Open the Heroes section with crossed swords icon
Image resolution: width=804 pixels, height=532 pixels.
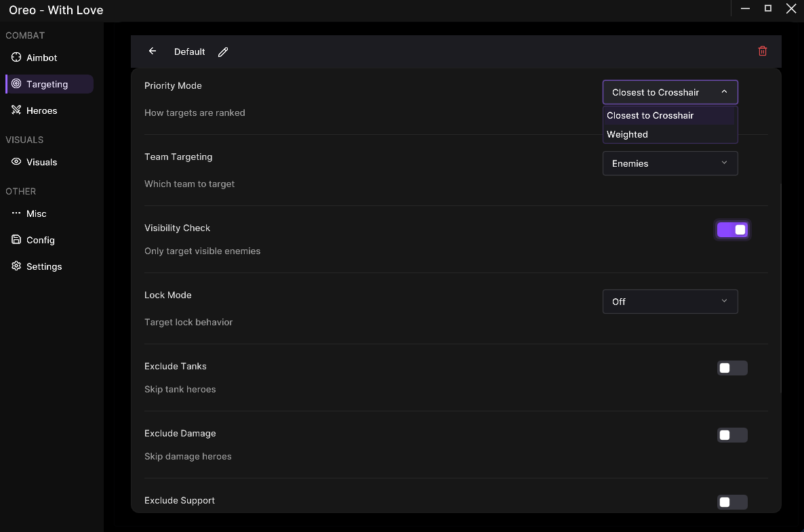[41, 110]
